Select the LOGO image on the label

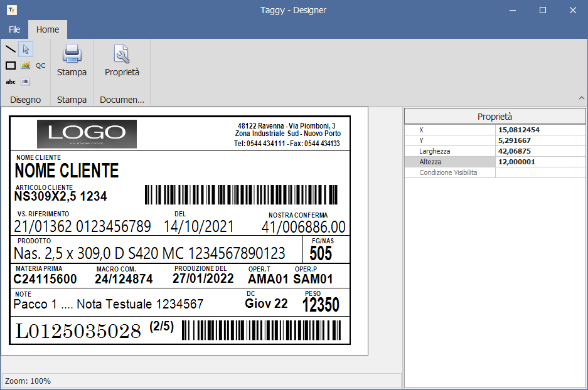click(87, 134)
